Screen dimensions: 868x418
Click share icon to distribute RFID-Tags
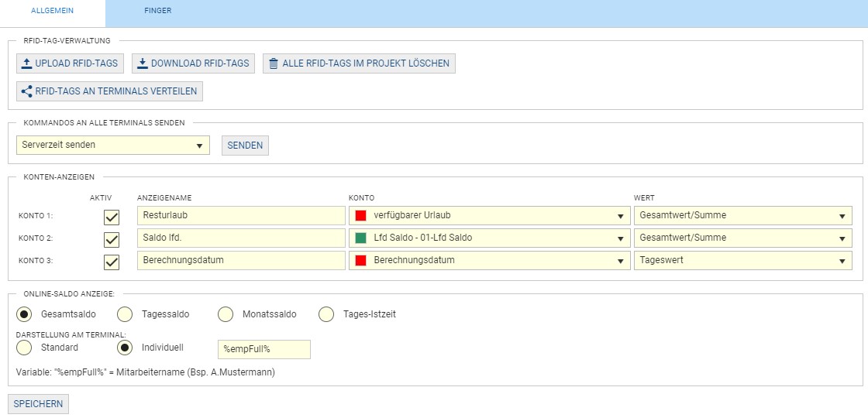[27, 91]
